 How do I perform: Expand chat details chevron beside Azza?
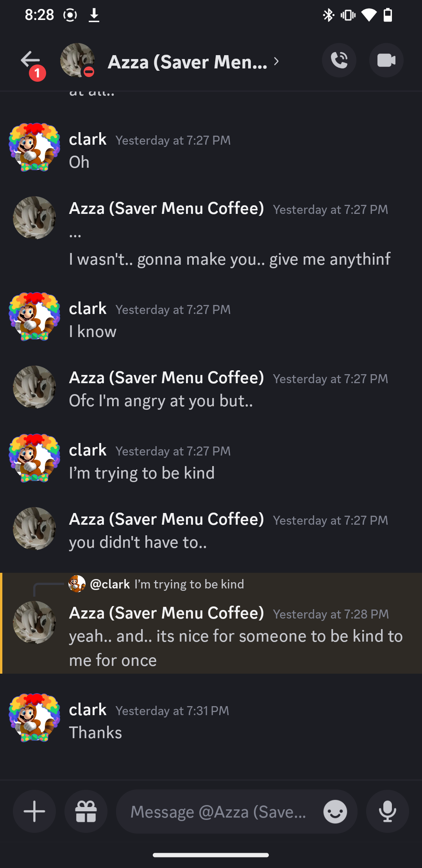tap(276, 61)
